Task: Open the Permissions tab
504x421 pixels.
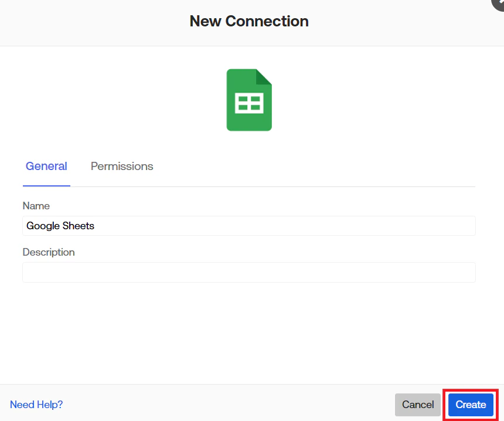Action: click(122, 167)
